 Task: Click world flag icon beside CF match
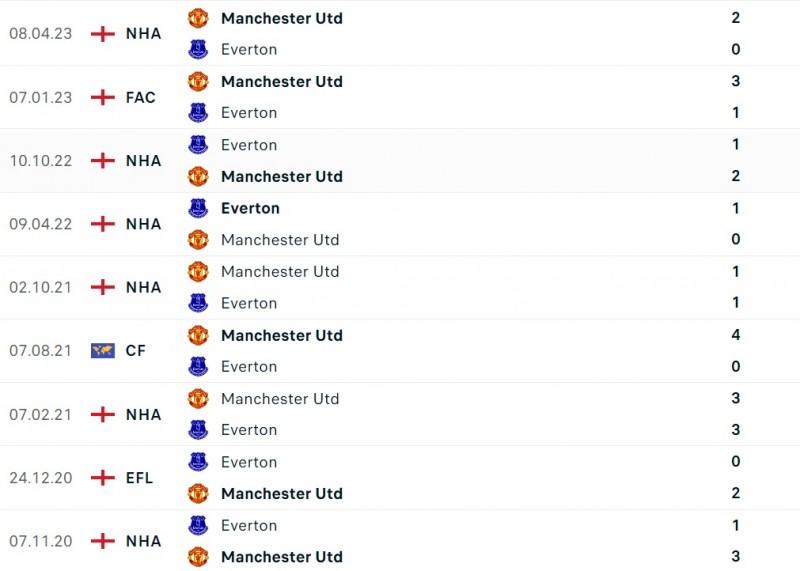102,351
